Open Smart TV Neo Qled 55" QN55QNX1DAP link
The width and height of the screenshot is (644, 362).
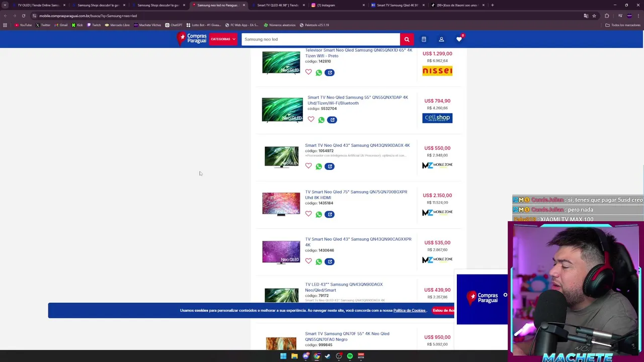pyautogui.click(x=358, y=100)
